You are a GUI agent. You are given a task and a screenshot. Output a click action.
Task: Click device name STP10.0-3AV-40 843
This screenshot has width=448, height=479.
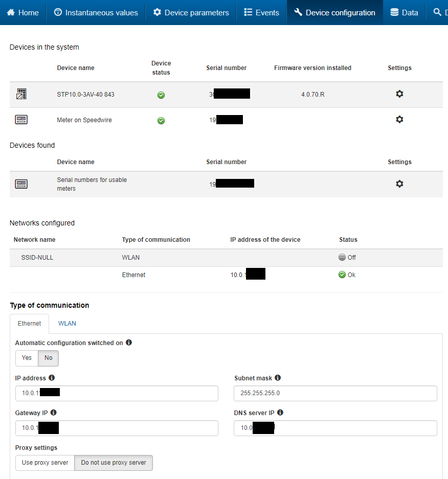click(85, 95)
